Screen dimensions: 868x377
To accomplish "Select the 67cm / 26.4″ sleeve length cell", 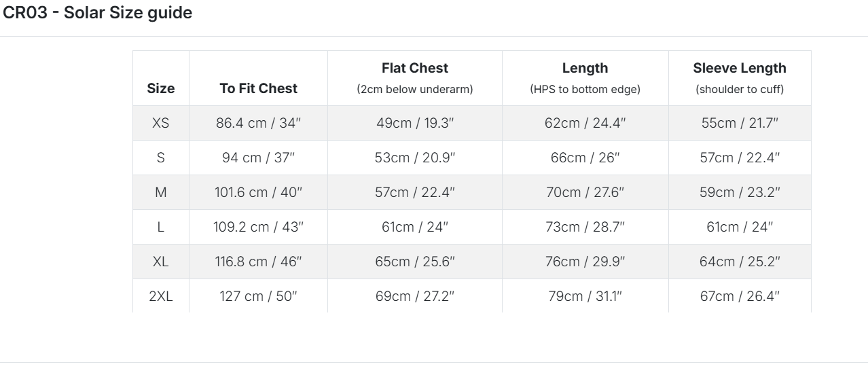I will (740, 296).
